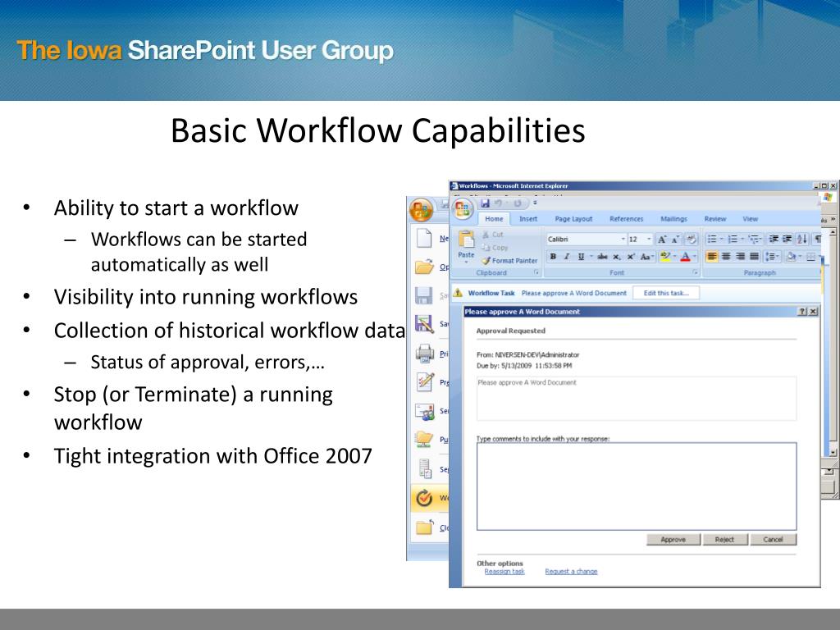The height and width of the screenshot is (630, 840).
Task: Click in the comments text box
Action: tap(637, 486)
